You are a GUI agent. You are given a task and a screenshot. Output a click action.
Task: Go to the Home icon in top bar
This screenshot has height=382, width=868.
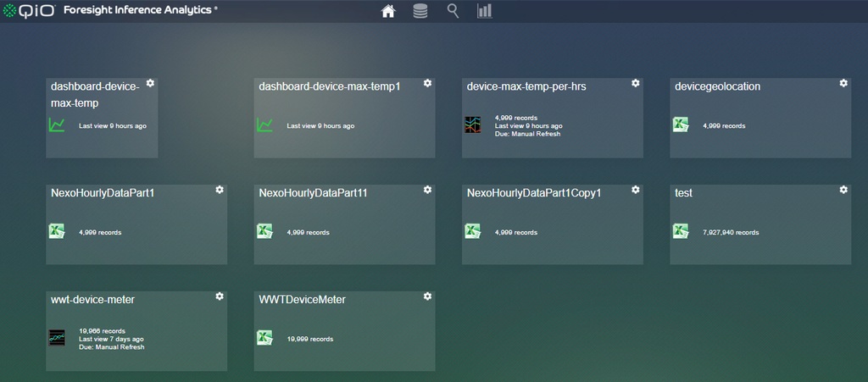(388, 11)
